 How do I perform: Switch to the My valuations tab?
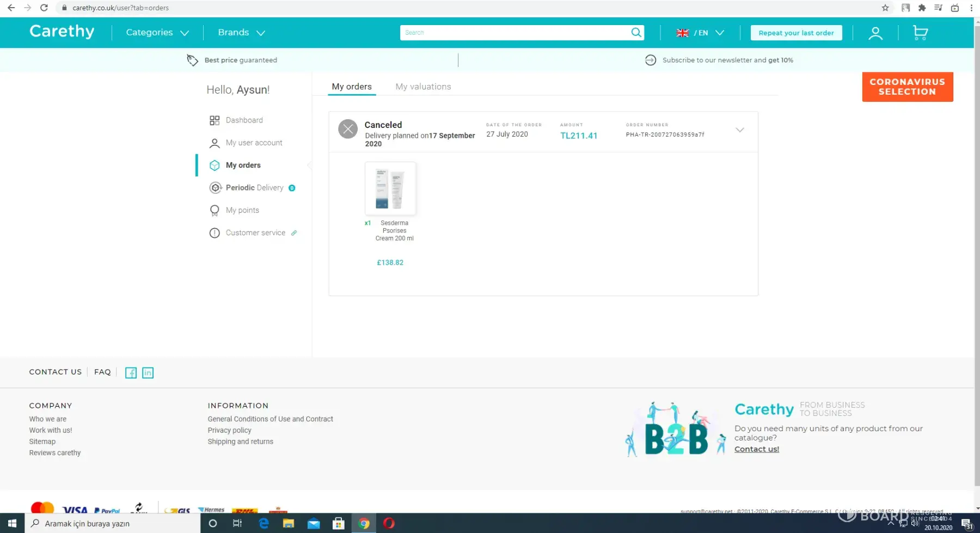pos(423,87)
